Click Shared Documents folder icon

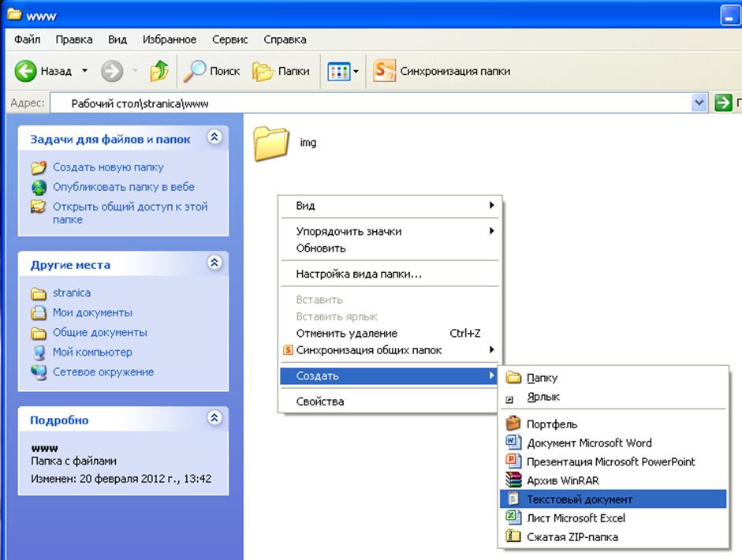pos(39,333)
